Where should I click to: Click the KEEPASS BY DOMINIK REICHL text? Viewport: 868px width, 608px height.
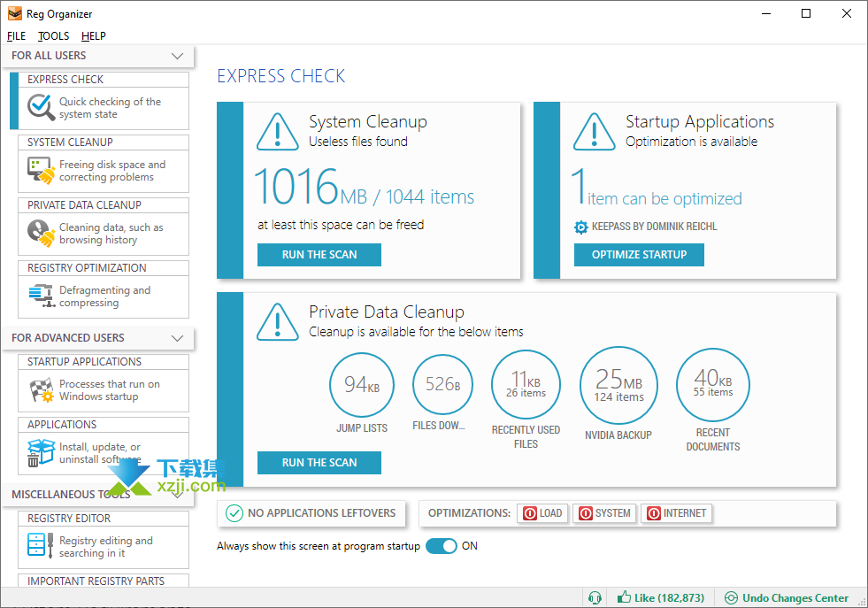655,227
